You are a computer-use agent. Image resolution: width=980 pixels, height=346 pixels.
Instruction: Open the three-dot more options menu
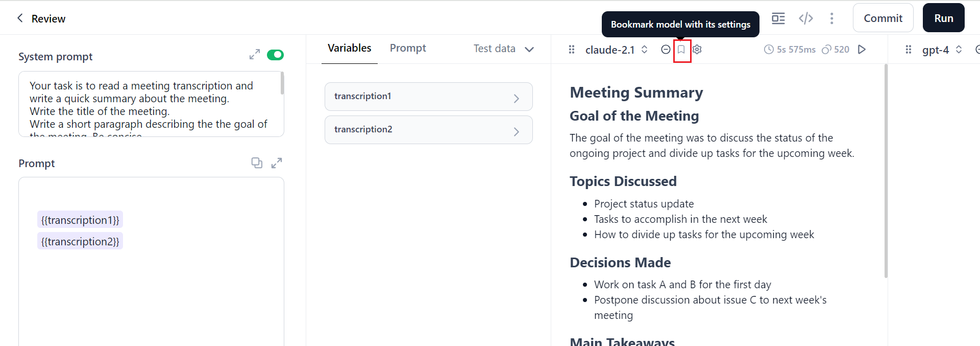tap(831, 18)
